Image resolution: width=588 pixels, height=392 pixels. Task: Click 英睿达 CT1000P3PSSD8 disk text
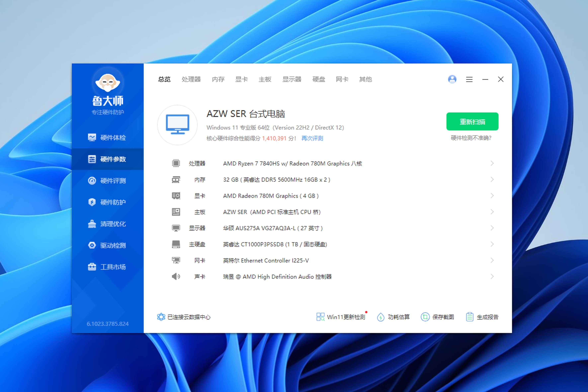click(x=275, y=244)
